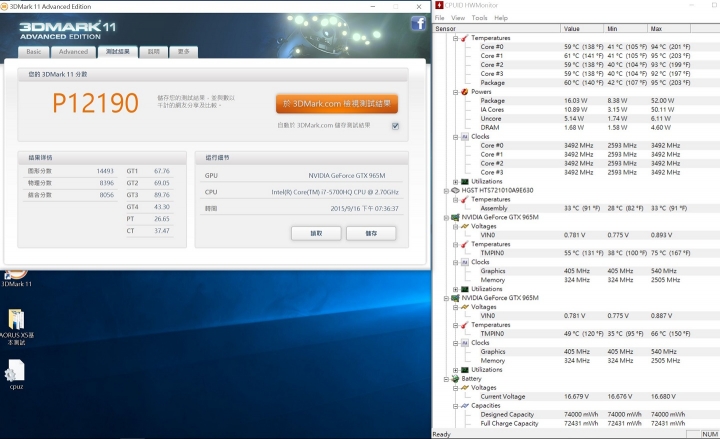The image size is (720, 439).
Task: Click the P12190 score text
Action: point(95,103)
